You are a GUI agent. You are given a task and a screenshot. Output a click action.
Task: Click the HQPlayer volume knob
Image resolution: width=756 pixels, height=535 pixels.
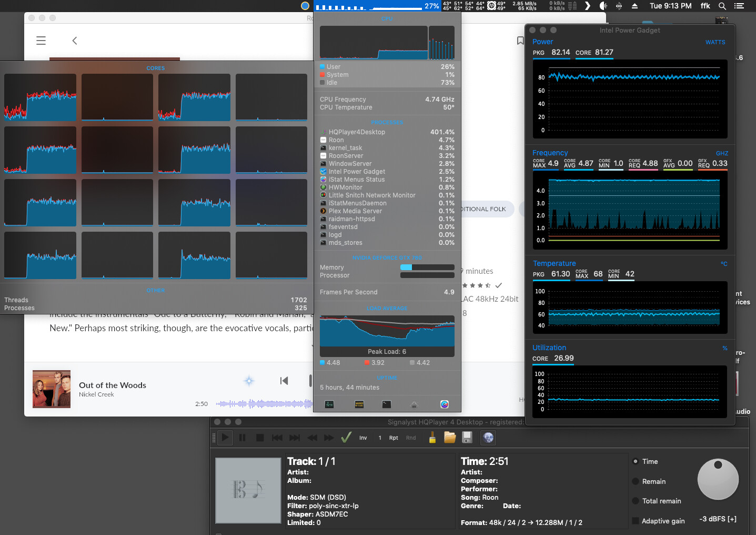[x=718, y=479]
